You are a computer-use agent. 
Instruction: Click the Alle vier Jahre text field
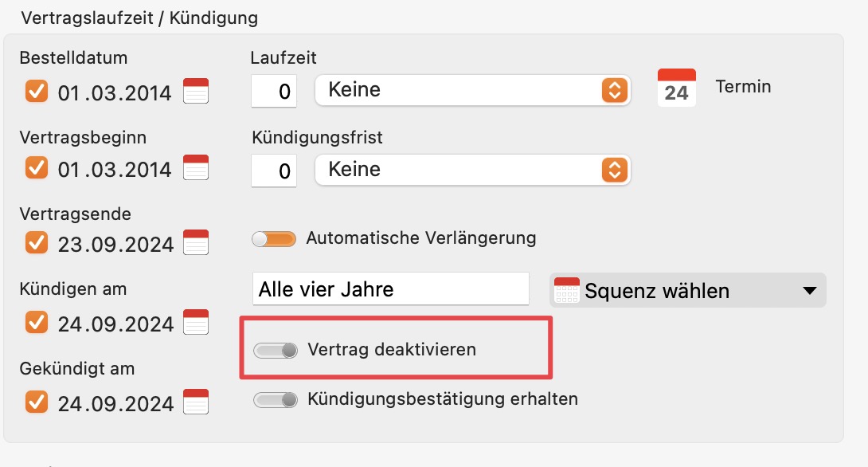pos(391,288)
